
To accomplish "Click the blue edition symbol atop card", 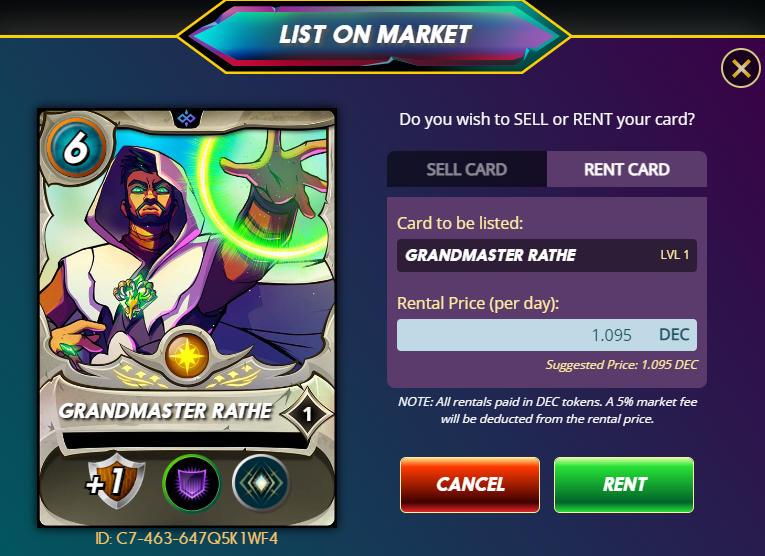I will click(x=186, y=118).
